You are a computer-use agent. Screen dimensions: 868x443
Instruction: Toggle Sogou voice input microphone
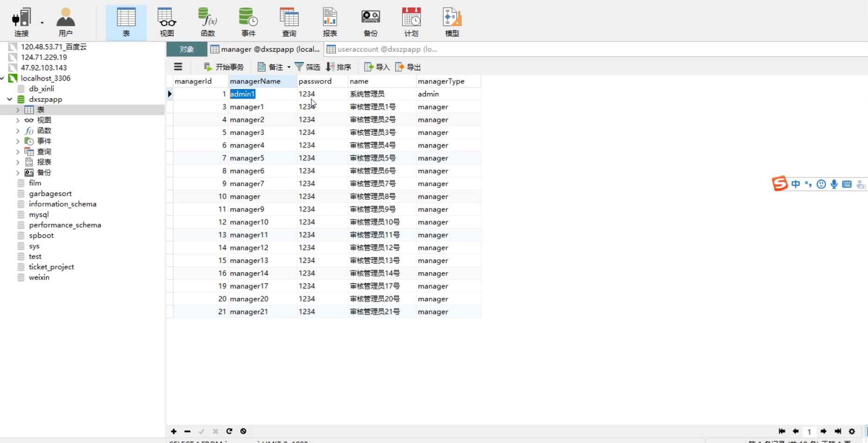coord(834,184)
